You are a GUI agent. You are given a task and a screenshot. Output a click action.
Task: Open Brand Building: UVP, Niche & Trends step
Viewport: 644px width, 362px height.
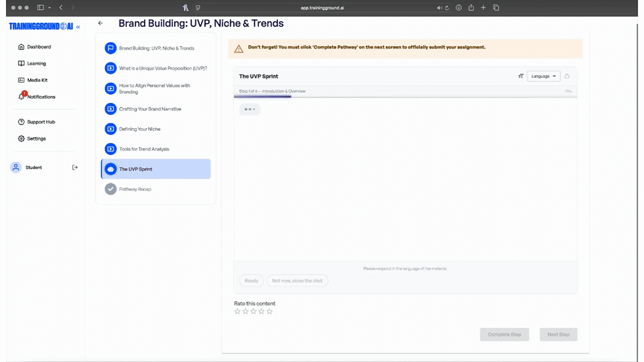[x=156, y=49]
